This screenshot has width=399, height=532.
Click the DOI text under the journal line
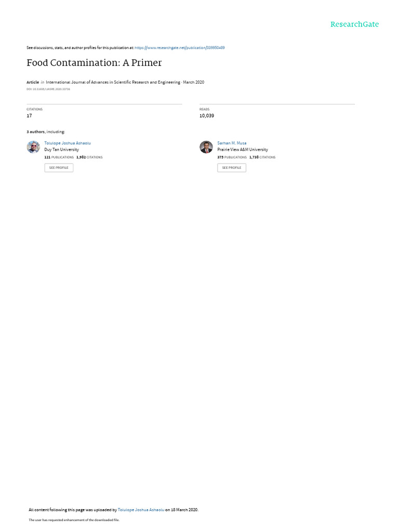[48, 89]
